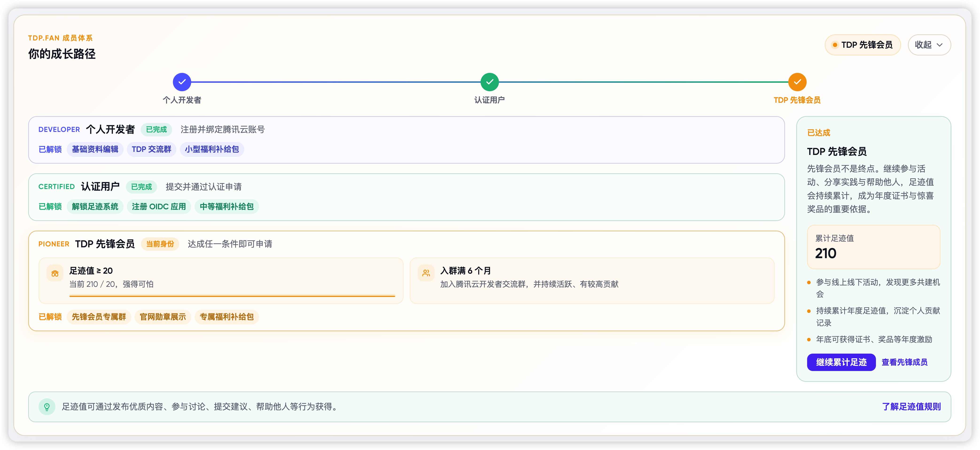Screen dimensions: 980x450
Task: Click the footprint icon beside 足迹值 ≥ 20
Action: (55, 273)
